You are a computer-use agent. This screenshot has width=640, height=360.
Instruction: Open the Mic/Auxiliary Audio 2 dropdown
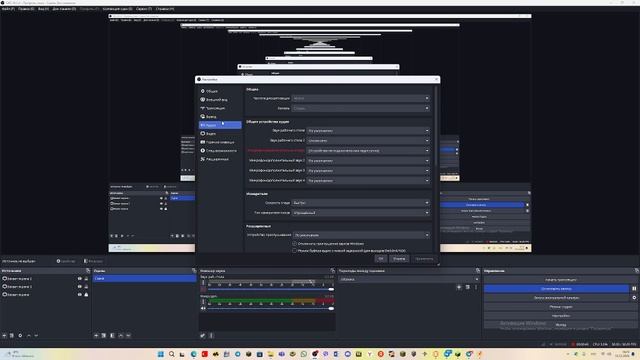coord(368,160)
